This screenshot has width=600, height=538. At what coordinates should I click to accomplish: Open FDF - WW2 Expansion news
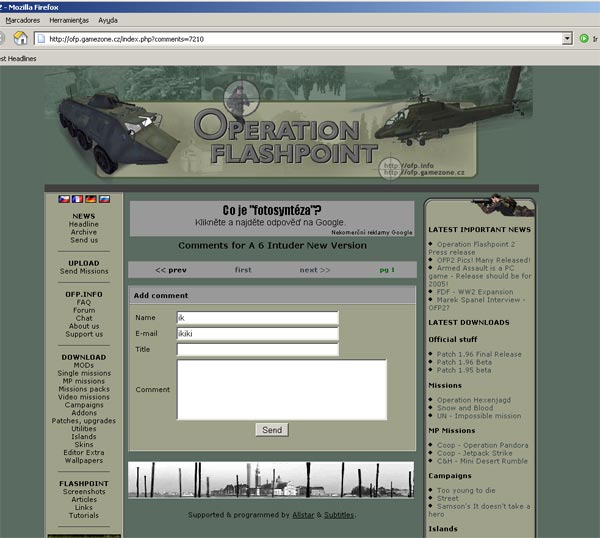475,292
